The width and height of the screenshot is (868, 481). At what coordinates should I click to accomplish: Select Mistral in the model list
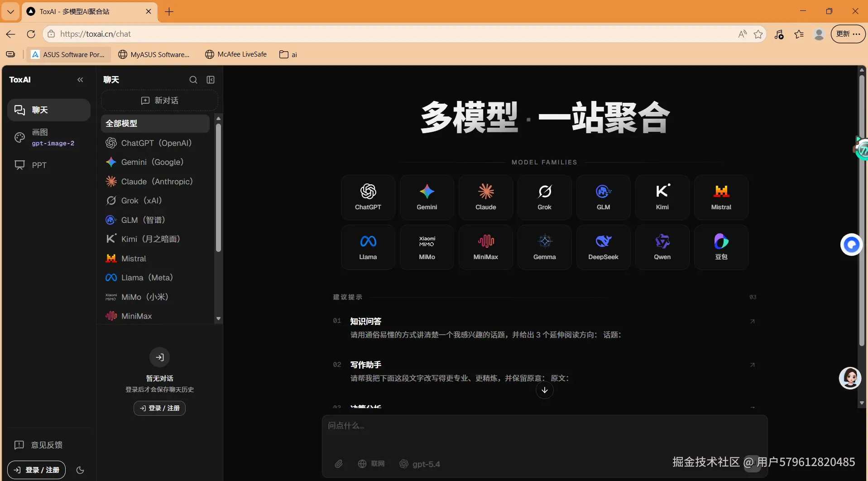pos(155,258)
